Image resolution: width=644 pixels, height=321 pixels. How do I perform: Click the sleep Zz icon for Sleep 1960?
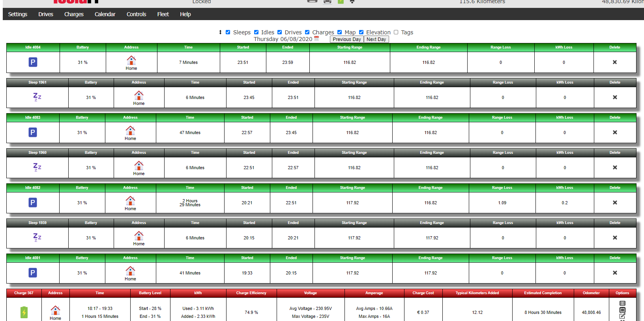click(x=37, y=167)
